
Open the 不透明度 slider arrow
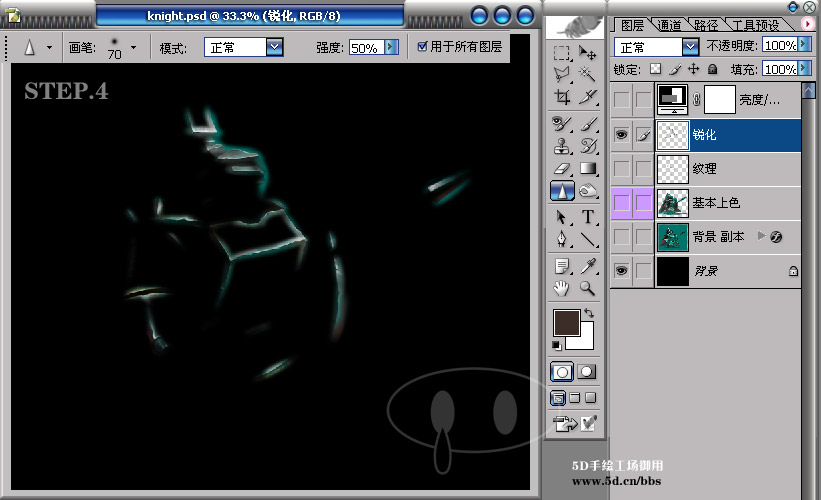804,45
